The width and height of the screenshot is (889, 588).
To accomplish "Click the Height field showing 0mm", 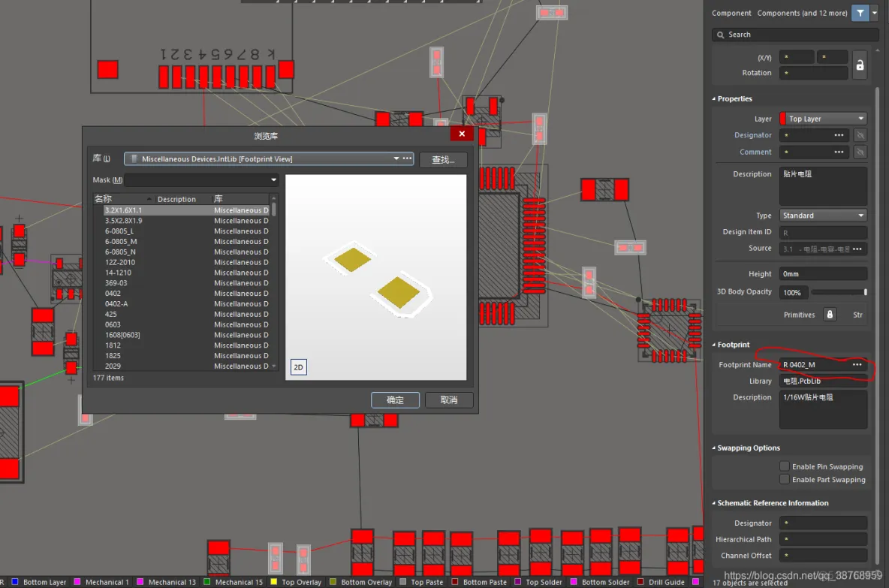I will (x=823, y=274).
